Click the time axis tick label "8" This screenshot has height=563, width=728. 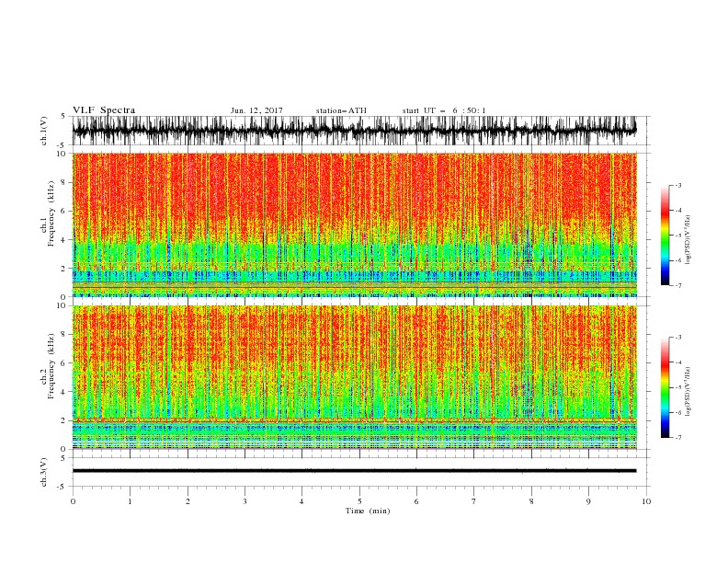coord(531,501)
